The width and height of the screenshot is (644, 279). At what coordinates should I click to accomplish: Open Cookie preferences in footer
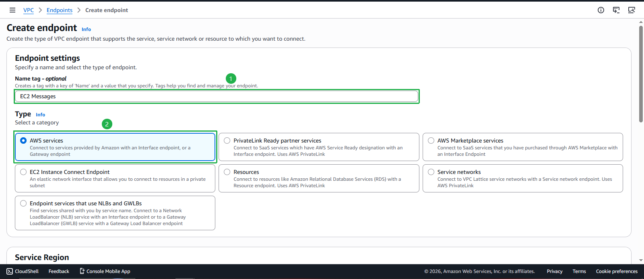[x=617, y=271]
